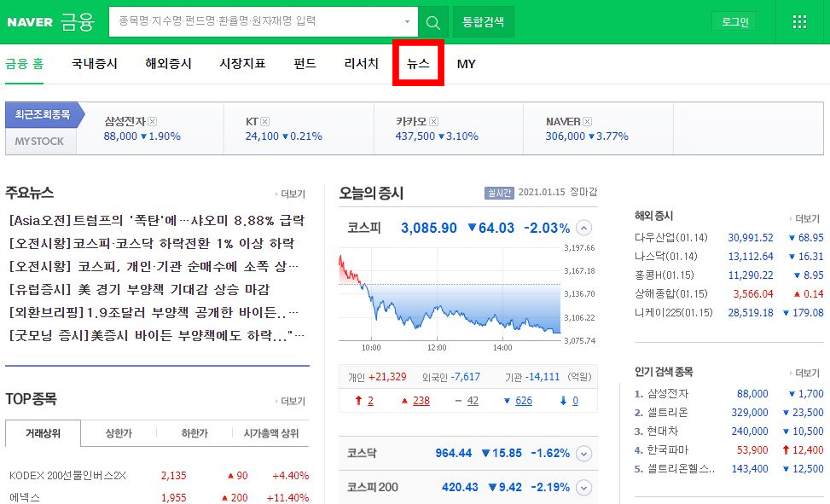Open 한국파마 in popular searches
The image size is (830, 504).
pos(668,450)
